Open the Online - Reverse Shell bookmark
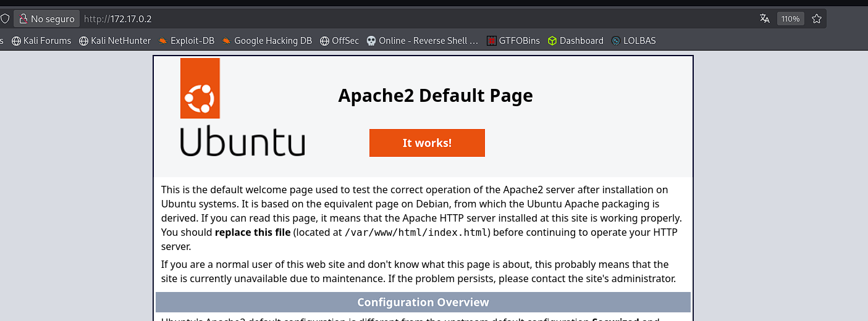Image resolution: width=868 pixels, height=321 pixels. (423, 41)
